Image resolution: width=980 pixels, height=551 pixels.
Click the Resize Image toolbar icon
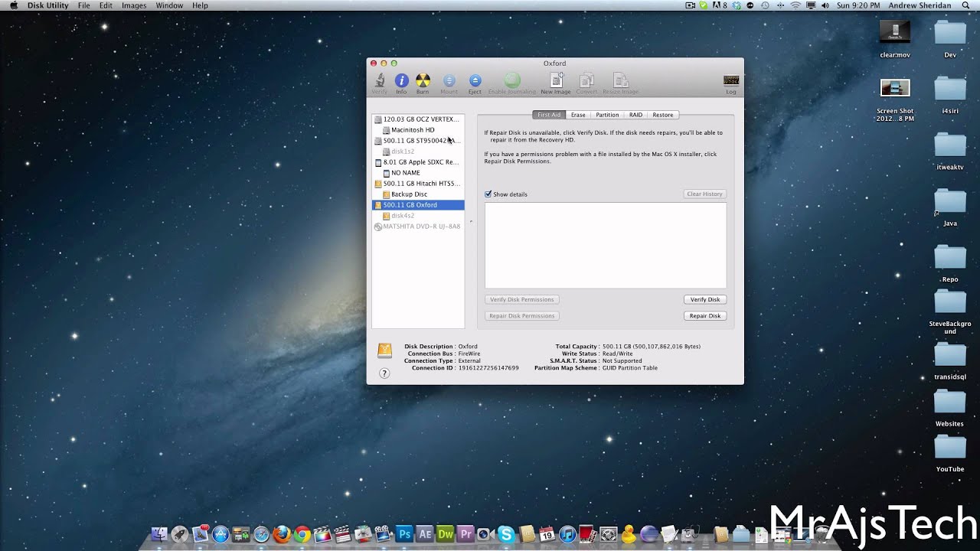(x=620, y=80)
